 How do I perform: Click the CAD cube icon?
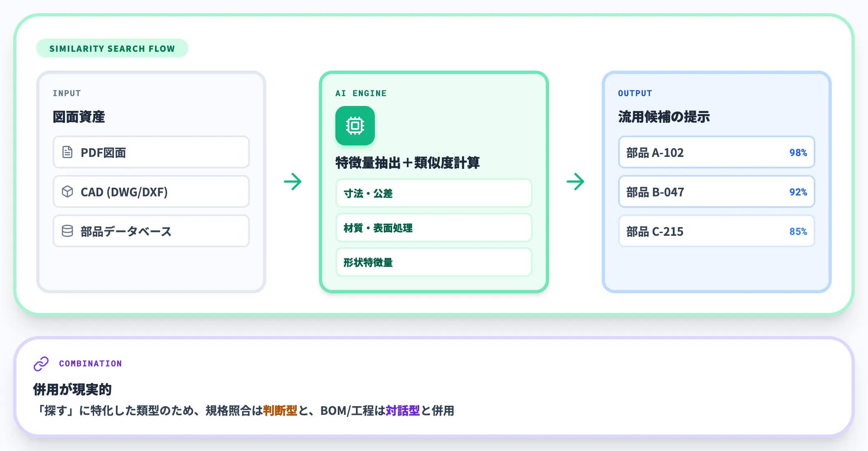(x=67, y=191)
